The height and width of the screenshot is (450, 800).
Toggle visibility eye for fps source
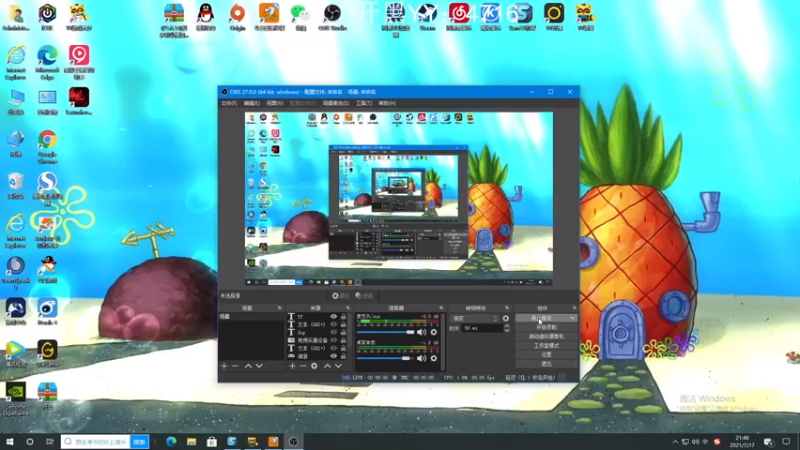[334, 333]
